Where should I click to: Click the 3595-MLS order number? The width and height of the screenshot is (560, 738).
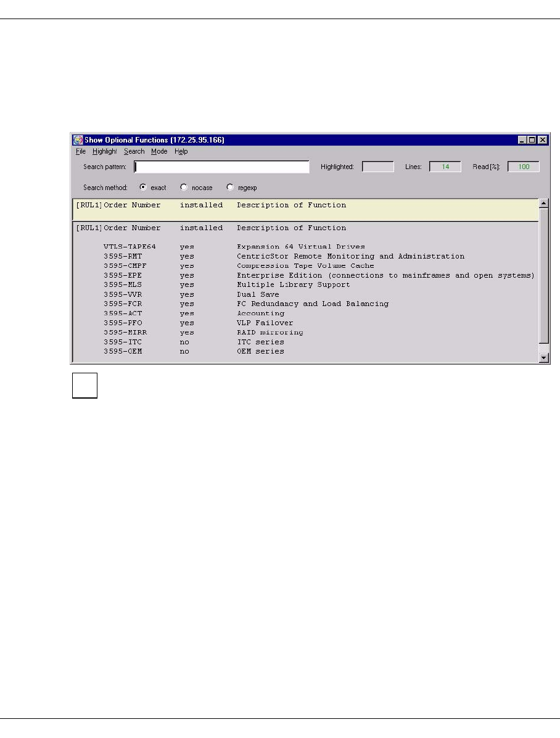click(x=123, y=284)
